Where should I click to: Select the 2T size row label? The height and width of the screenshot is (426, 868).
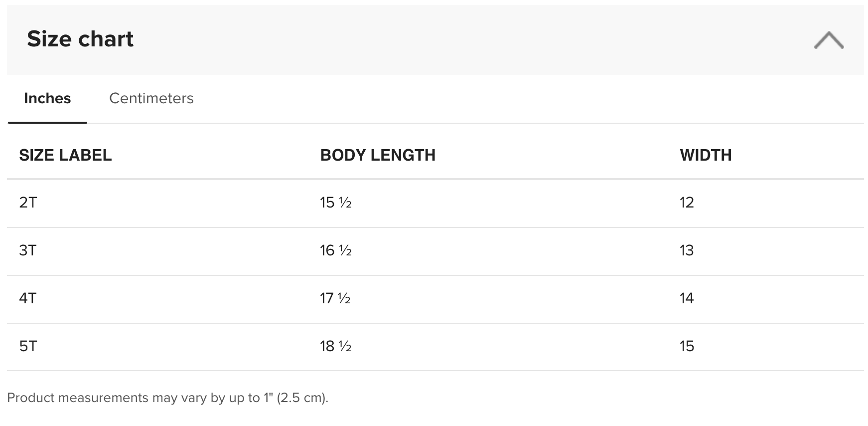pos(28,203)
